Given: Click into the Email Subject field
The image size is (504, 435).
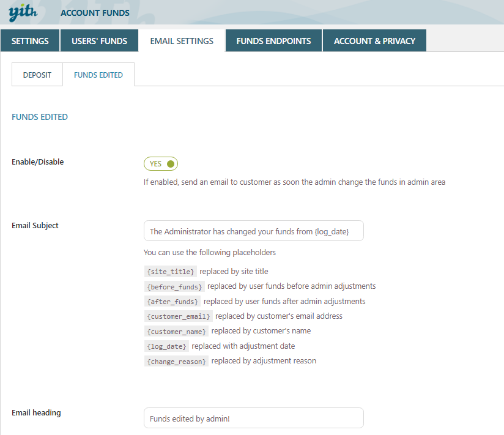Looking at the screenshot, I should [x=253, y=231].
